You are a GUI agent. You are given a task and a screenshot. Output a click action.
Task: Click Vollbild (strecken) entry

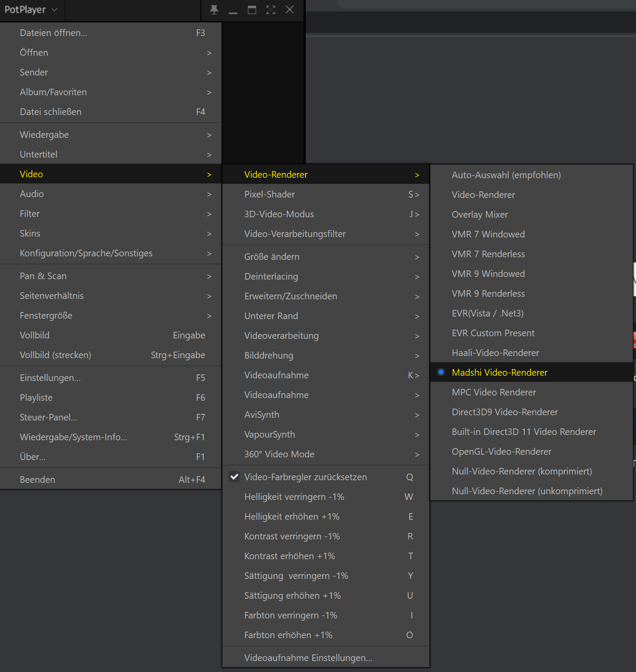[111, 355]
